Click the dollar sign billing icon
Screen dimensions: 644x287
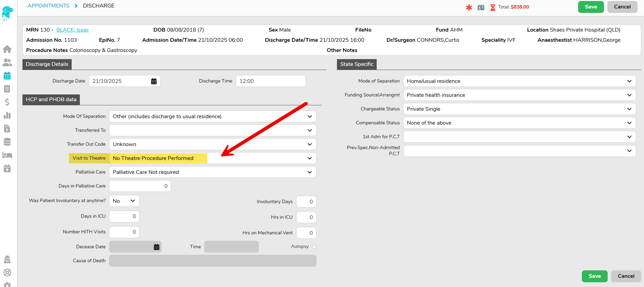pyautogui.click(x=7, y=102)
